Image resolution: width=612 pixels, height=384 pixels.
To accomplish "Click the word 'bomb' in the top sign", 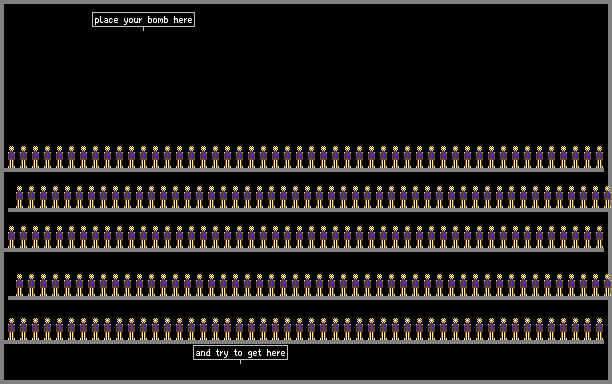I will 158,20.
